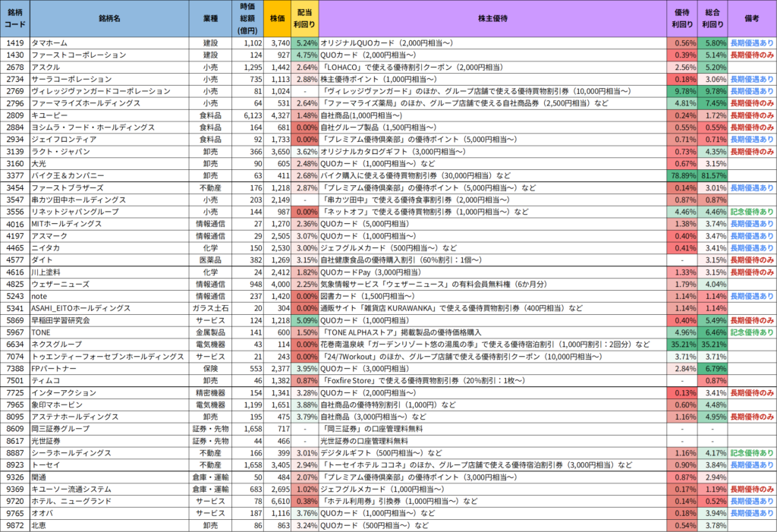Click stock code 3377 cell
777x532 pixels.
pos(15,175)
